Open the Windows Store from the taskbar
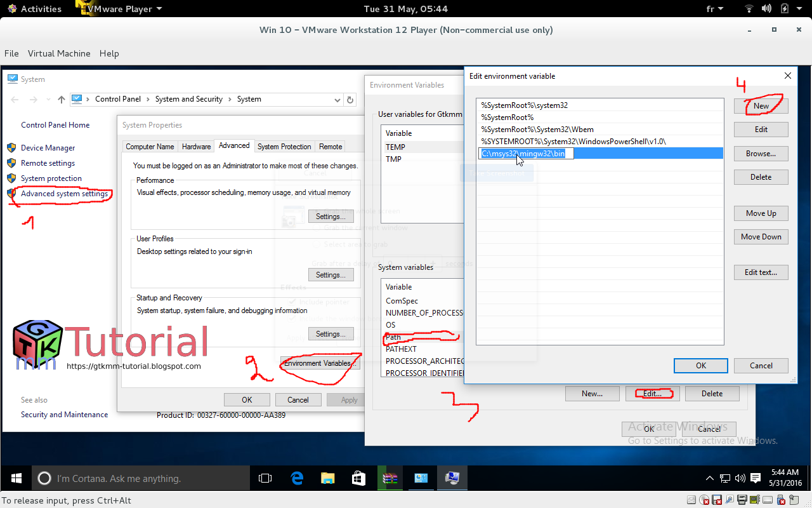Image resolution: width=812 pixels, height=508 pixels. (358, 478)
